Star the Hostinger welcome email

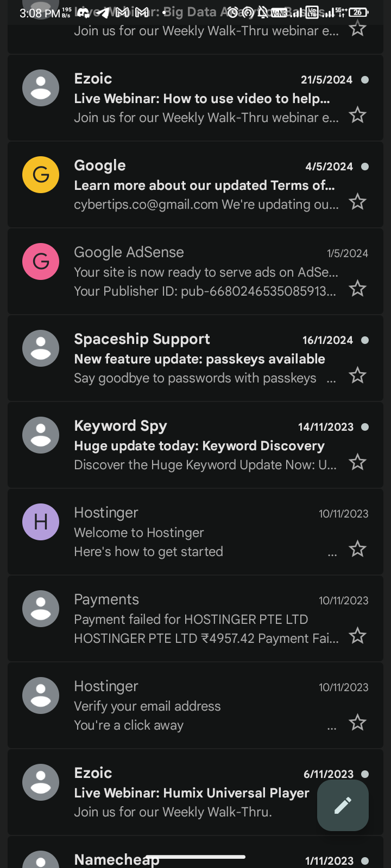pos(357,549)
